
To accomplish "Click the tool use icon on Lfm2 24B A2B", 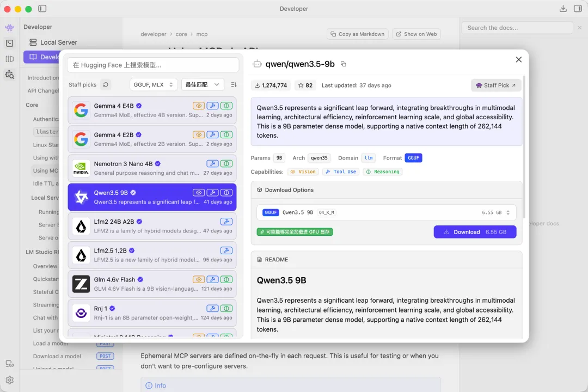I will pyautogui.click(x=226, y=222).
